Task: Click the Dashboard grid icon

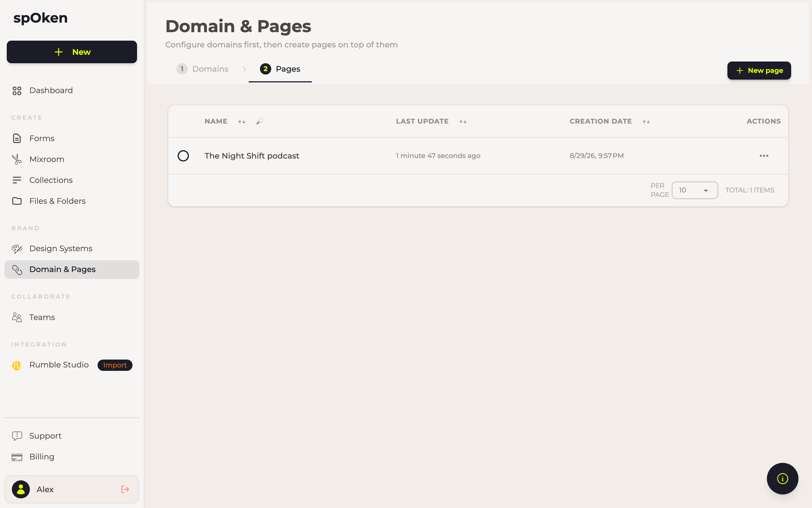Action: tap(17, 91)
